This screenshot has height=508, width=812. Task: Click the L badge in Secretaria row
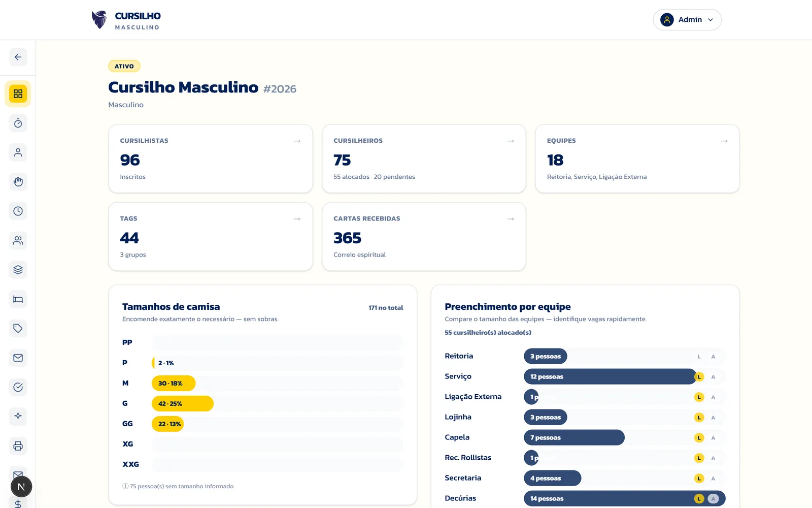point(699,479)
